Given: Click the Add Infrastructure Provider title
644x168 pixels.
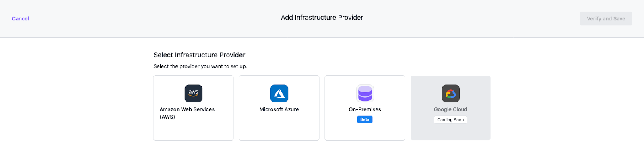Looking at the screenshot, I should 322,18.
